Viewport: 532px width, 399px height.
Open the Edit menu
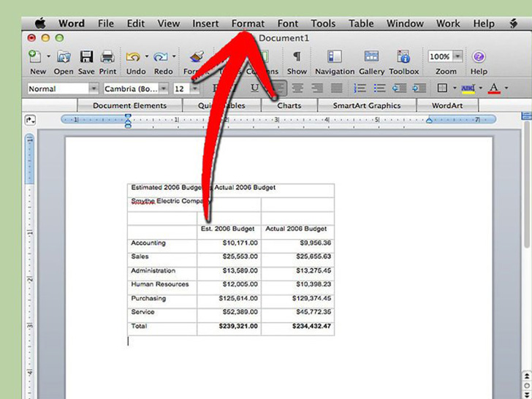tap(136, 23)
